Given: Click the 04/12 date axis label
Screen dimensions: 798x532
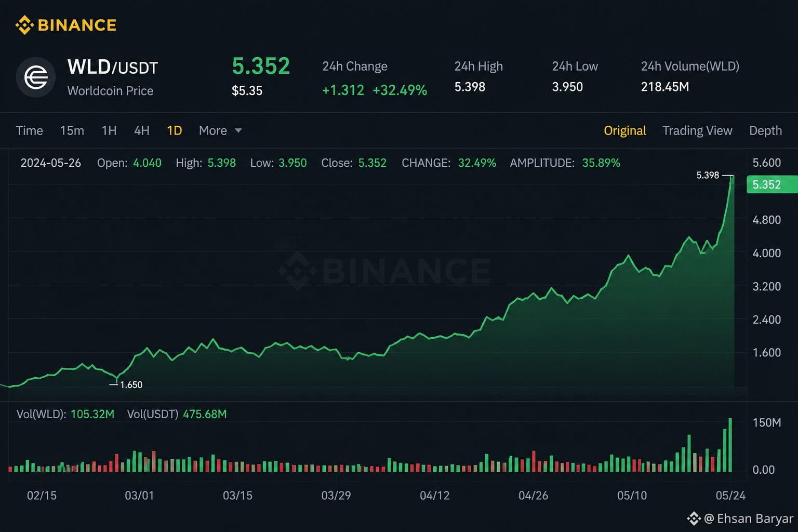Looking at the screenshot, I should (435, 496).
